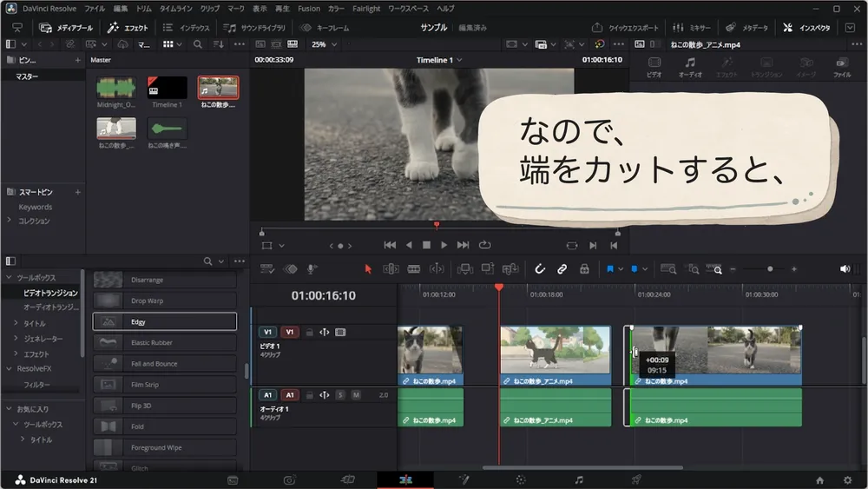
Task: Zoom in timeline with plus button
Action: (x=794, y=269)
